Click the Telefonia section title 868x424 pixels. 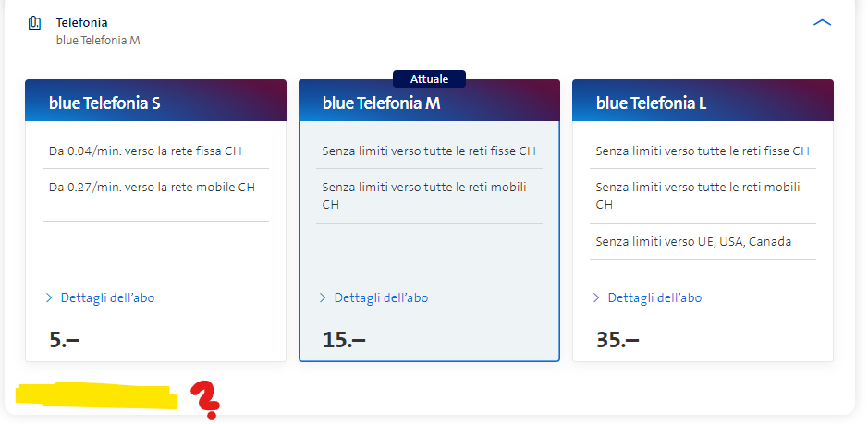point(82,21)
